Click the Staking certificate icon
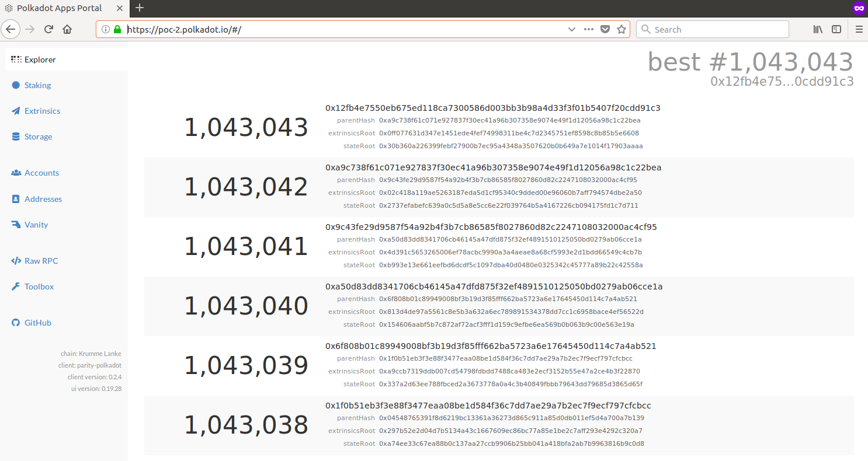This screenshot has width=868, height=461. click(16, 85)
